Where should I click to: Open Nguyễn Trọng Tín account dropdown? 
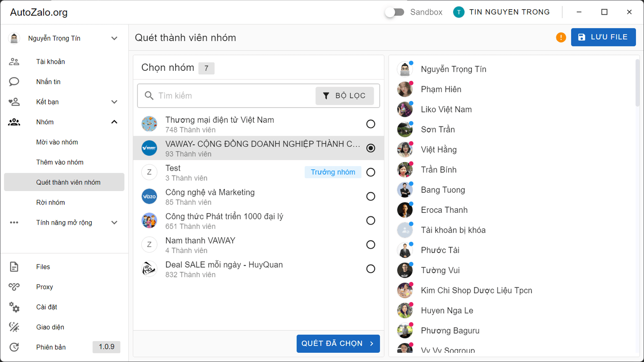pos(114,39)
